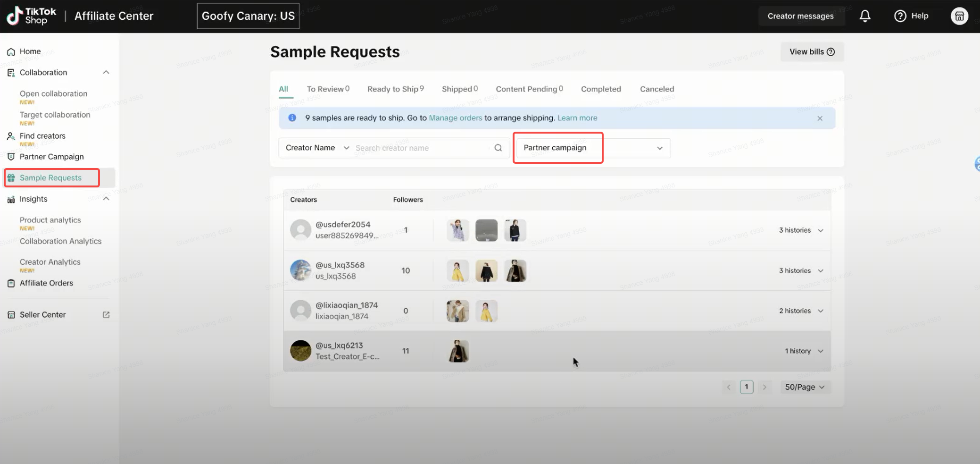Click the Seller Center external link icon
Image resolution: width=980 pixels, height=464 pixels.
[106, 315]
